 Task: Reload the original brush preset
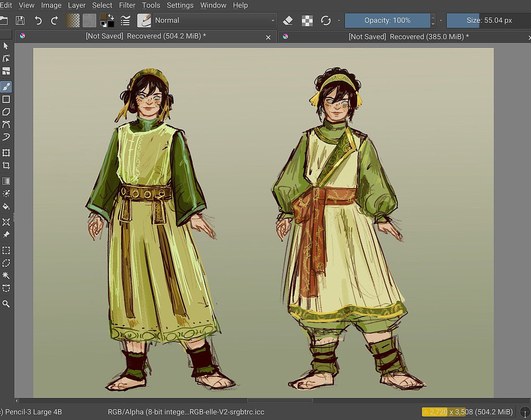tap(326, 20)
